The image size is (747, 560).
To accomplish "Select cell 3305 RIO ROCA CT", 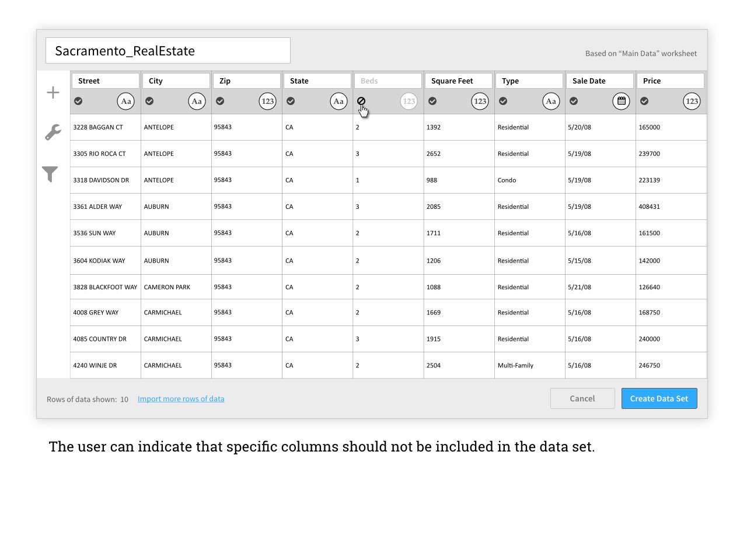I will (x=106, y=154).
